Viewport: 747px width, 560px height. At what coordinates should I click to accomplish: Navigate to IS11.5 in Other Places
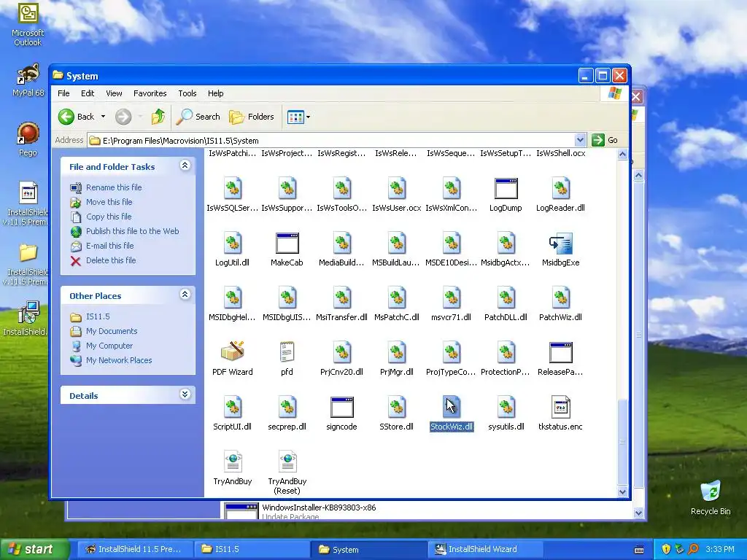(x=98, y=316)
